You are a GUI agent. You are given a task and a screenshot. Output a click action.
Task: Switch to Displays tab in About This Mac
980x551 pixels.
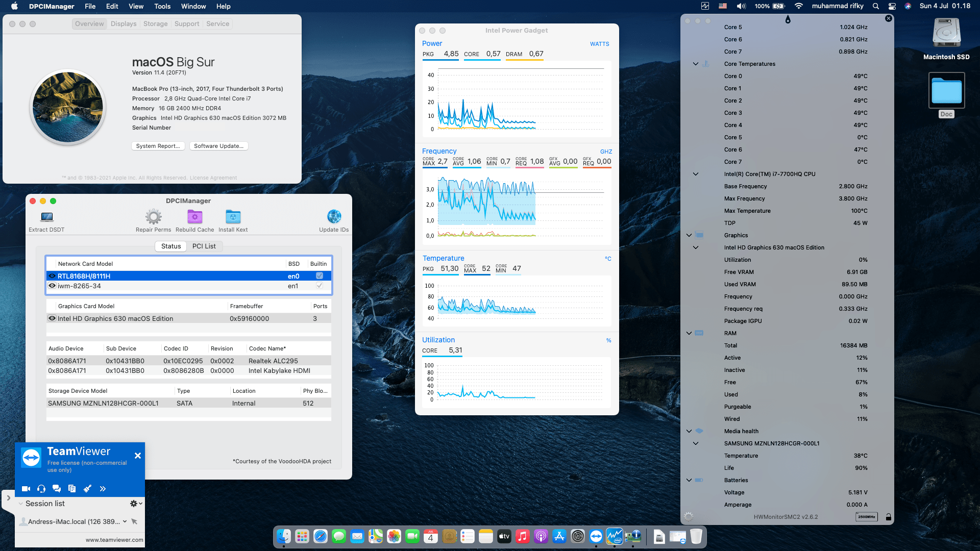pos(124,23)
